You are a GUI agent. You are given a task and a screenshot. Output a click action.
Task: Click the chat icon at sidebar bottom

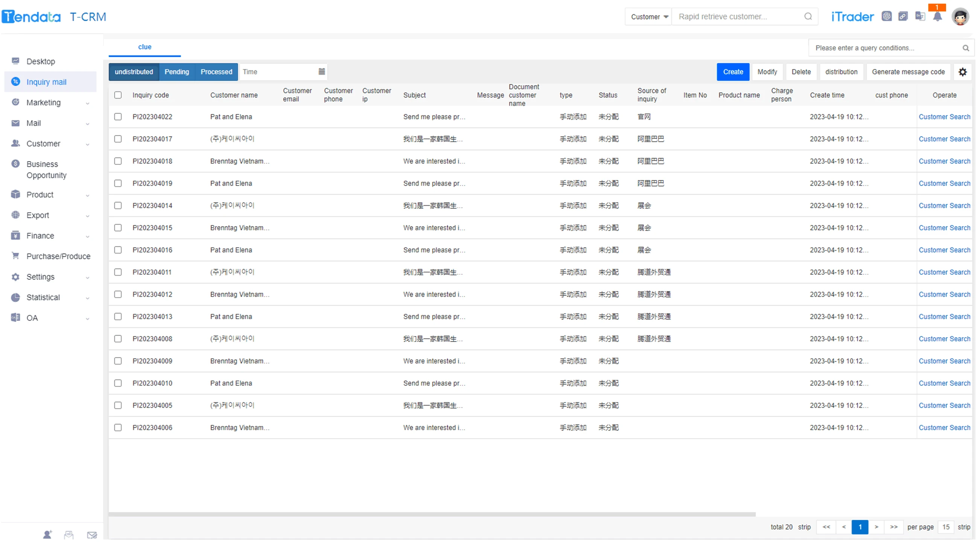click(69, 535)
